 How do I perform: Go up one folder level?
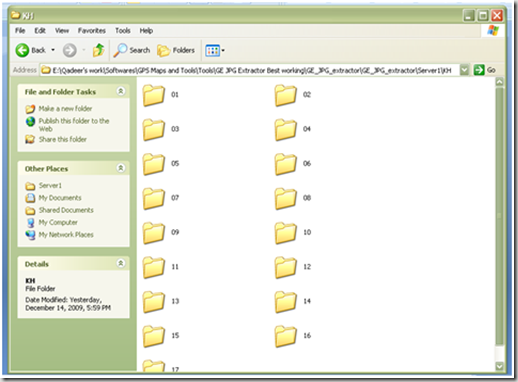[99, 50]
